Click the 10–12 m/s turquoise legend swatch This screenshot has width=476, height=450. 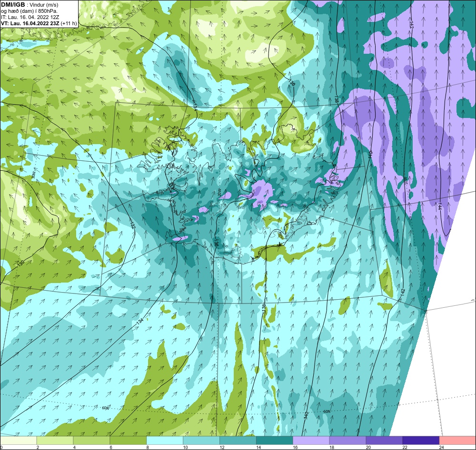point(201,440)
